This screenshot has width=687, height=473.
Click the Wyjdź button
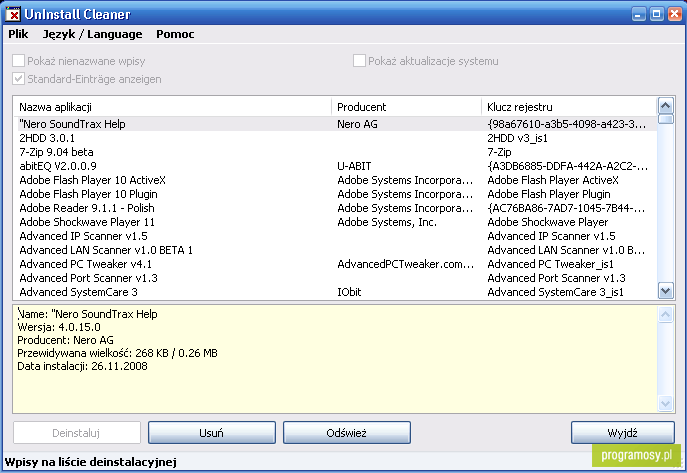623,433
